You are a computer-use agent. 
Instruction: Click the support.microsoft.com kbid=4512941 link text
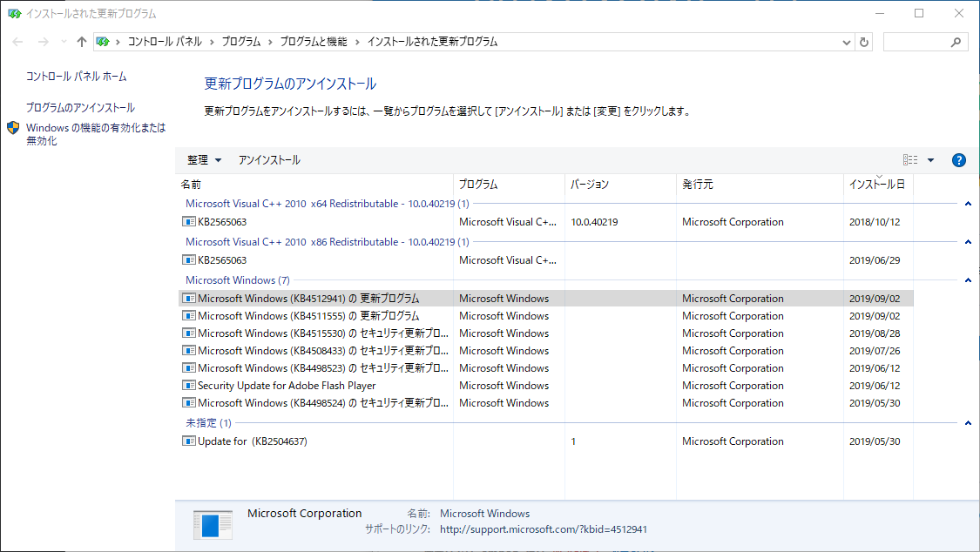point(543,529)
